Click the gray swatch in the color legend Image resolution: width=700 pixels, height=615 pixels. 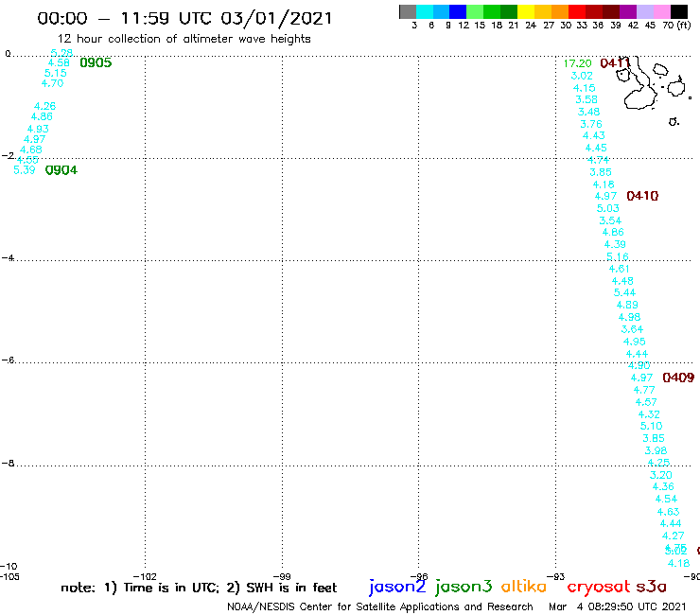(x=408, y=11)
